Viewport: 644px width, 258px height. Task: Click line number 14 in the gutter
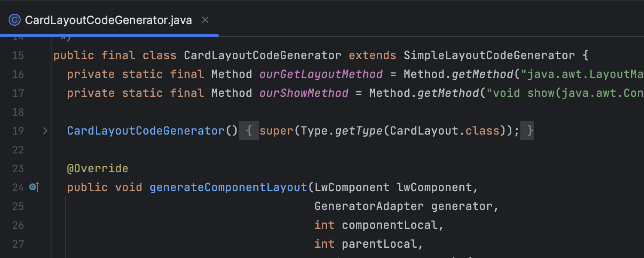(x=18, y=37)
